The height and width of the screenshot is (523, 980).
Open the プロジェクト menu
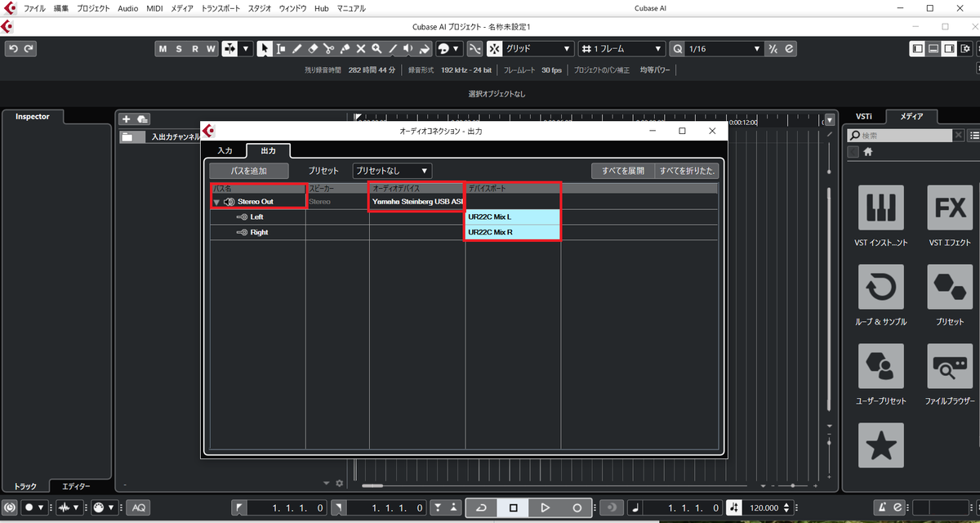tap(93, 8)
